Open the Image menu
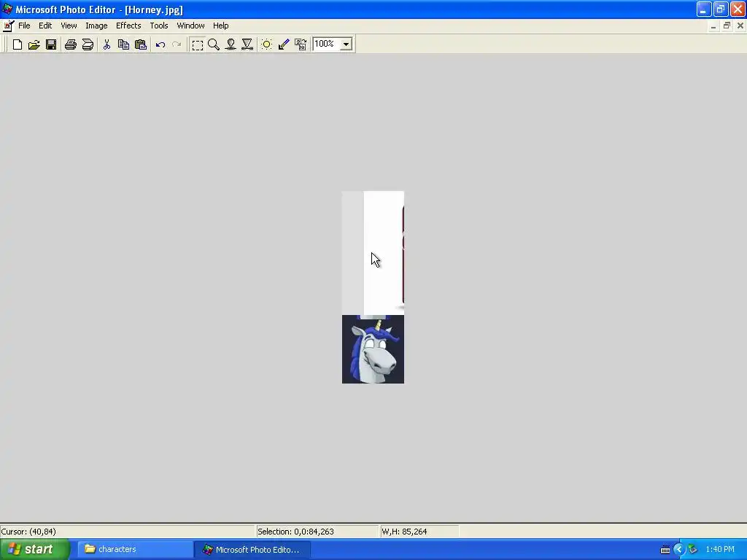This screenshot has height=560, width=747. (96, 26)
